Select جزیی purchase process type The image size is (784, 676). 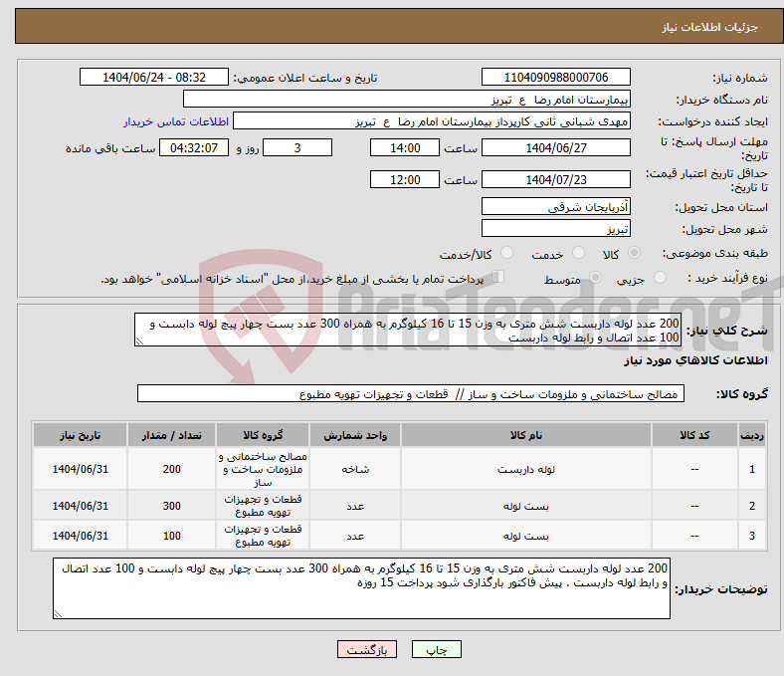[653, 279]
